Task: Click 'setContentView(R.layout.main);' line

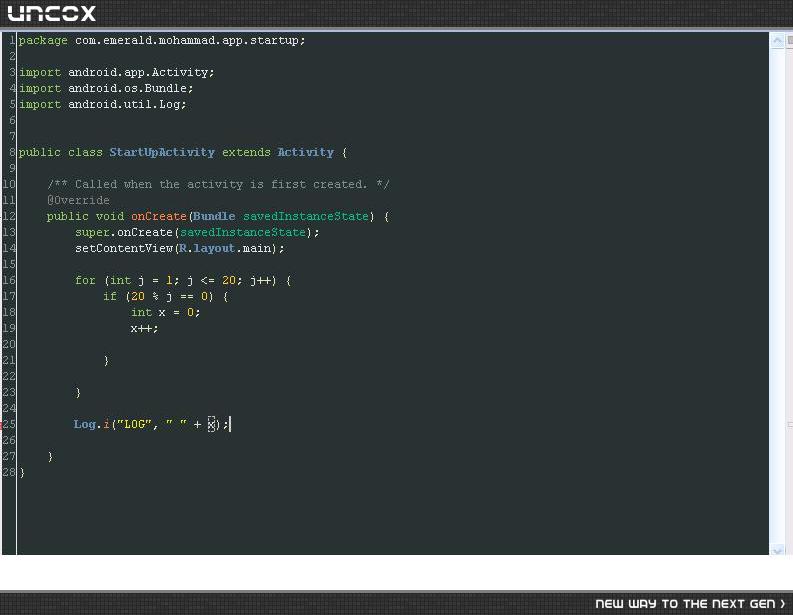Action: [180, 248]
